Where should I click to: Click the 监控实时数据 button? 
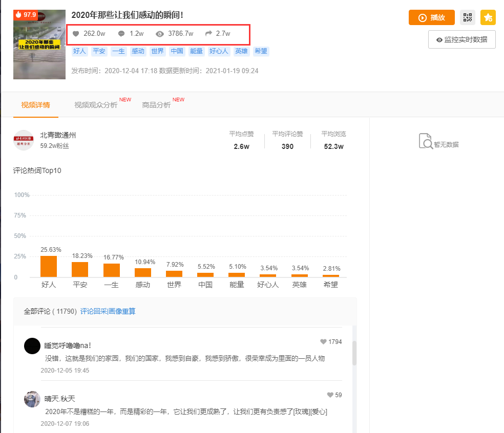pyautogui.click(x=462, y=39)
